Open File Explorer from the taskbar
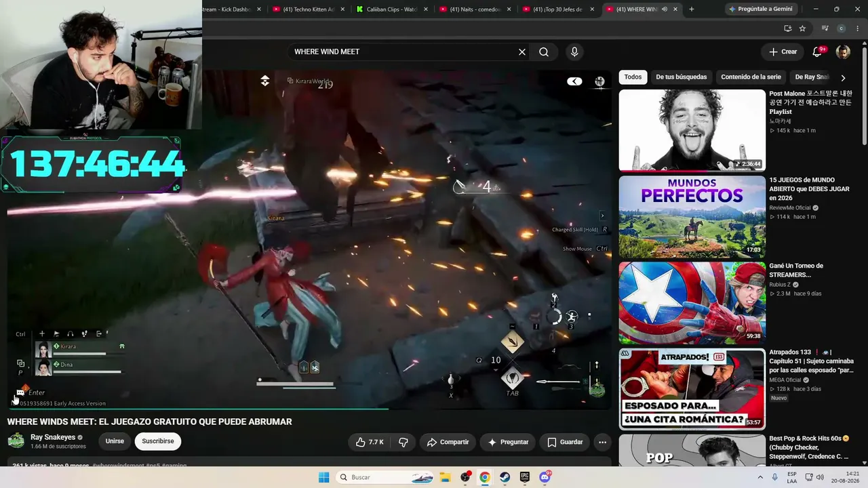Image resolution: width=868 pixels, height=488 pixels. tap(445, 477)
